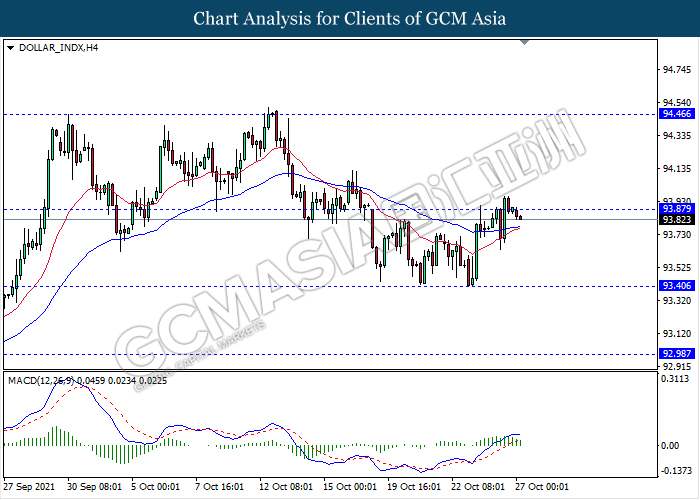Click the 12 Oct 08:01 time label
Image resolution: width=700 pixels, height=500 pixels.
287,486
